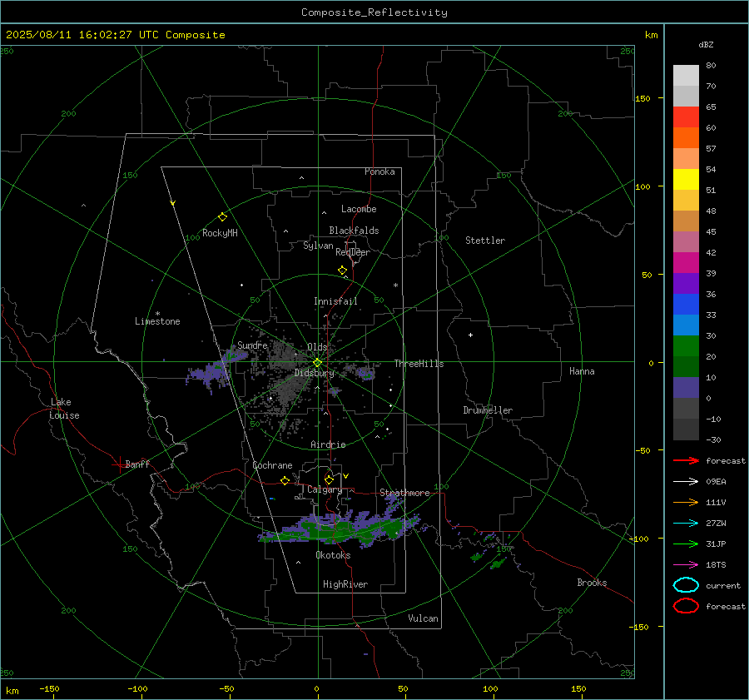This screenshot has width=749, height=700.
Task: Click the yellow radar center marker at Olds
Action: coord(317,363)
